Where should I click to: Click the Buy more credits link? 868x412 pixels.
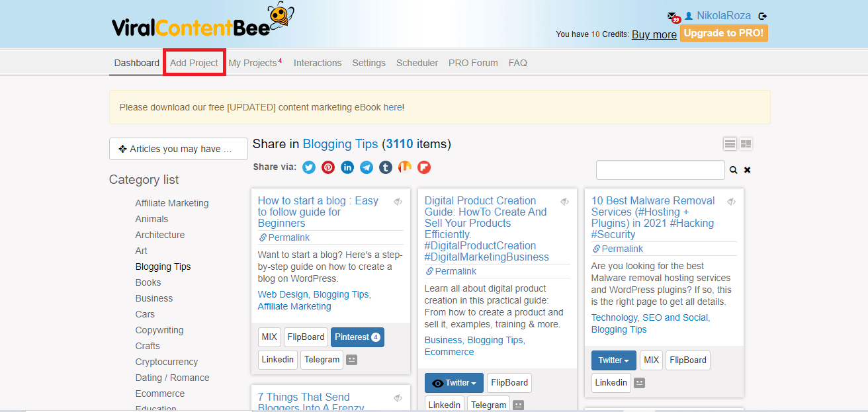click(x=654, y=34)
